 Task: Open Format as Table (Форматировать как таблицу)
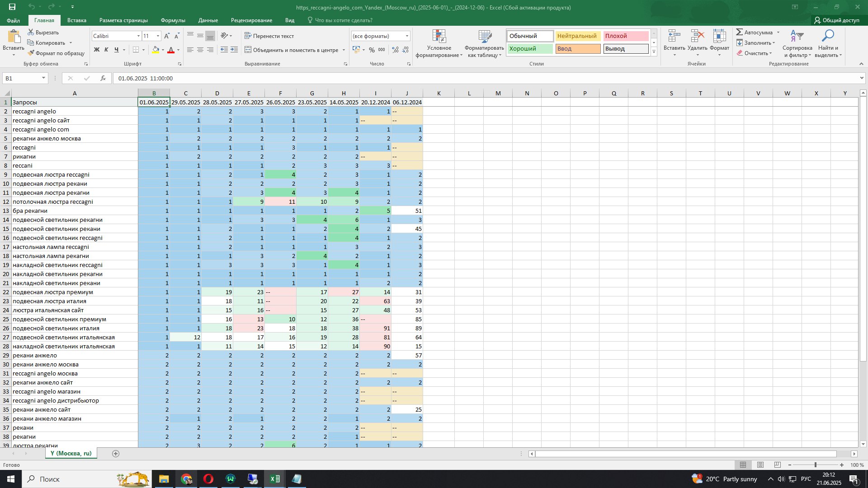[x=484, y=43]
